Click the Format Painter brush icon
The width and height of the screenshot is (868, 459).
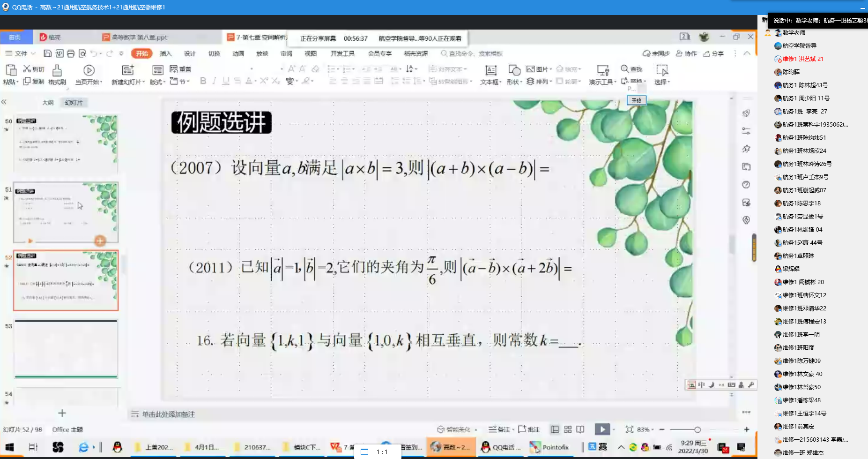(57, 71)
